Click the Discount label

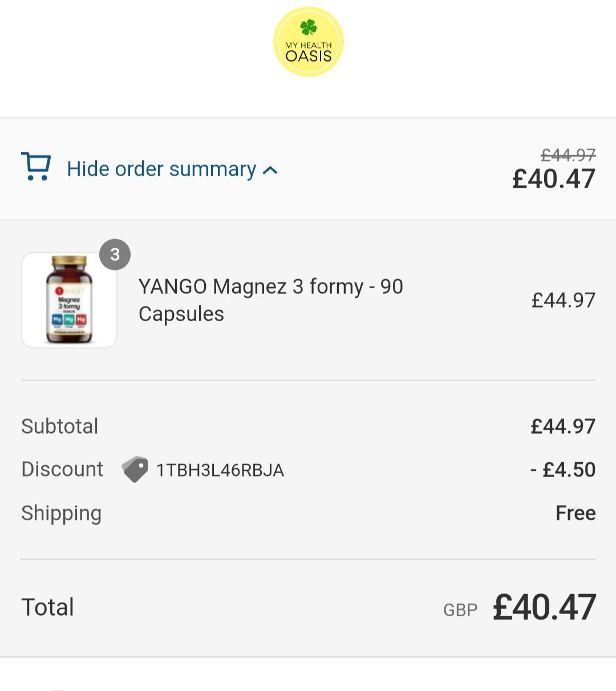[x=62, y=469]
